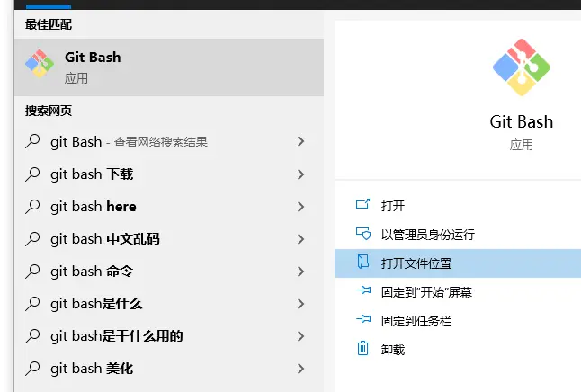Expand the chevron for git bash是什么
This screenshot has width=581, height=392.
(x=301, y=304)
